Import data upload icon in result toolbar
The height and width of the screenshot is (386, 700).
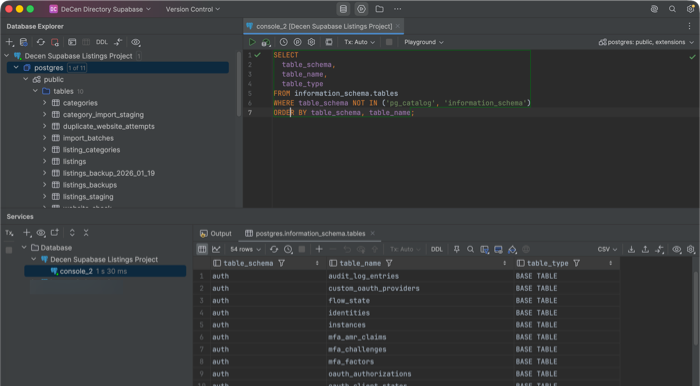[645, 249]
